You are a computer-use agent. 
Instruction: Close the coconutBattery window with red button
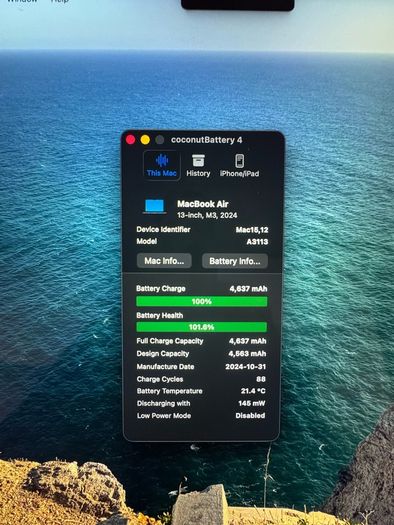(131, 140)
